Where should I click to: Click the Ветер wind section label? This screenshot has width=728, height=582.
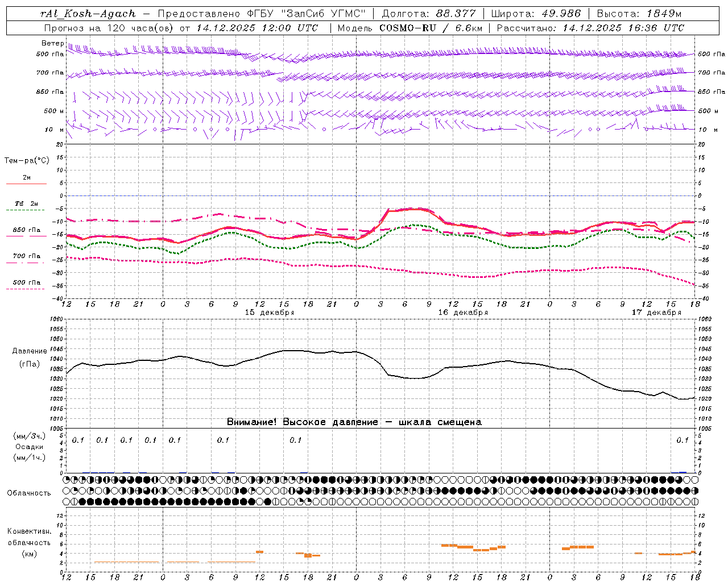coord(52,43)
